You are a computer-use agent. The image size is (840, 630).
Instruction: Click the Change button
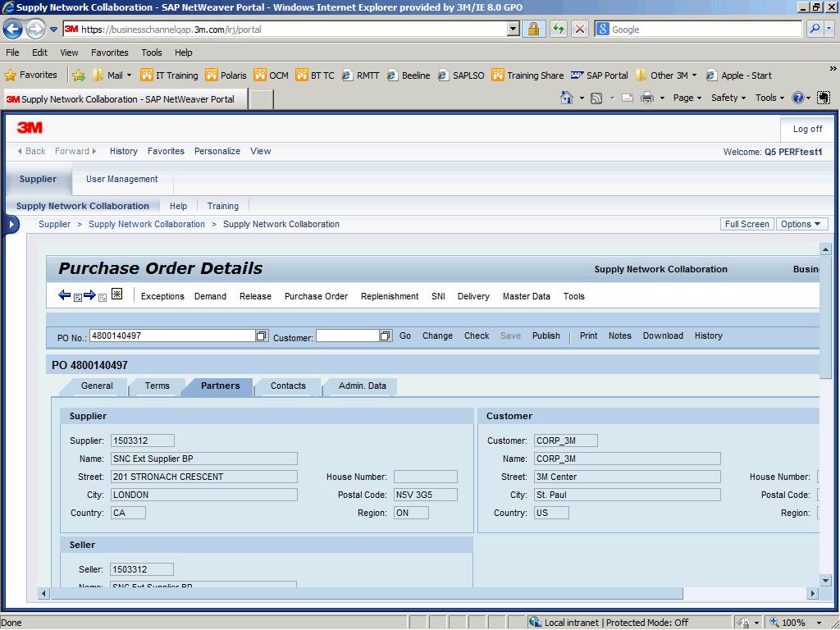pyautogui.click(x=437, y=336)
